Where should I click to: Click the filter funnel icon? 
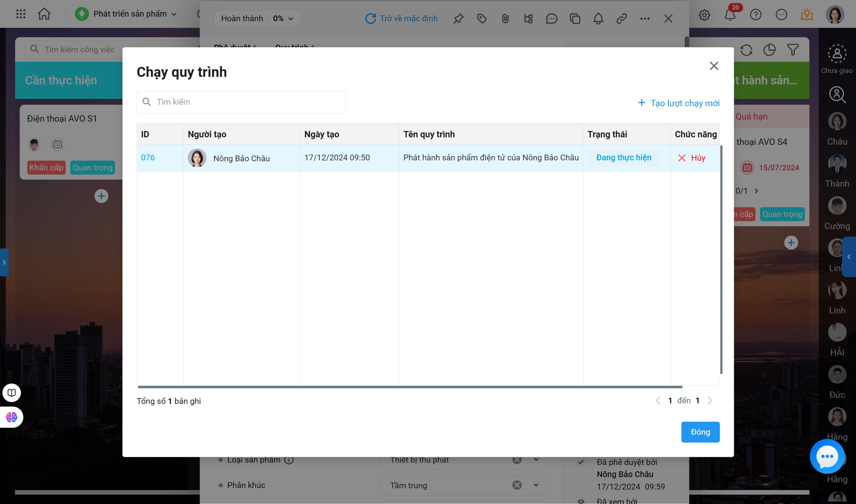point(793,50)
